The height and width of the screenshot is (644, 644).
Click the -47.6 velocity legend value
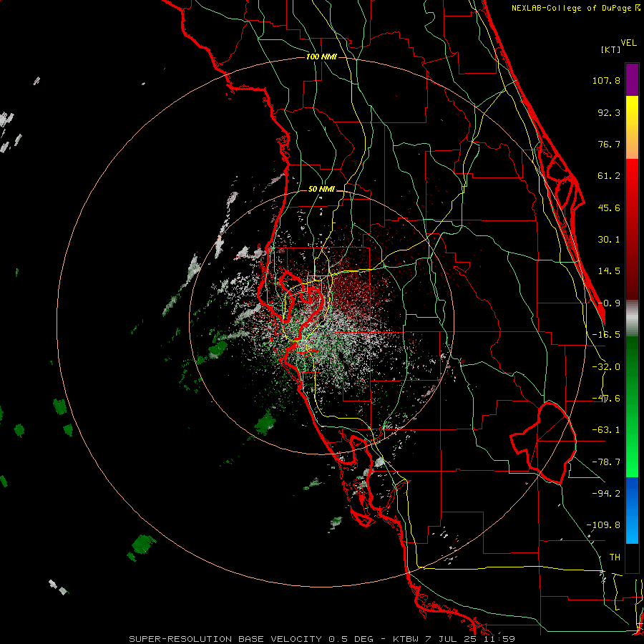click(x=606, y=399)
